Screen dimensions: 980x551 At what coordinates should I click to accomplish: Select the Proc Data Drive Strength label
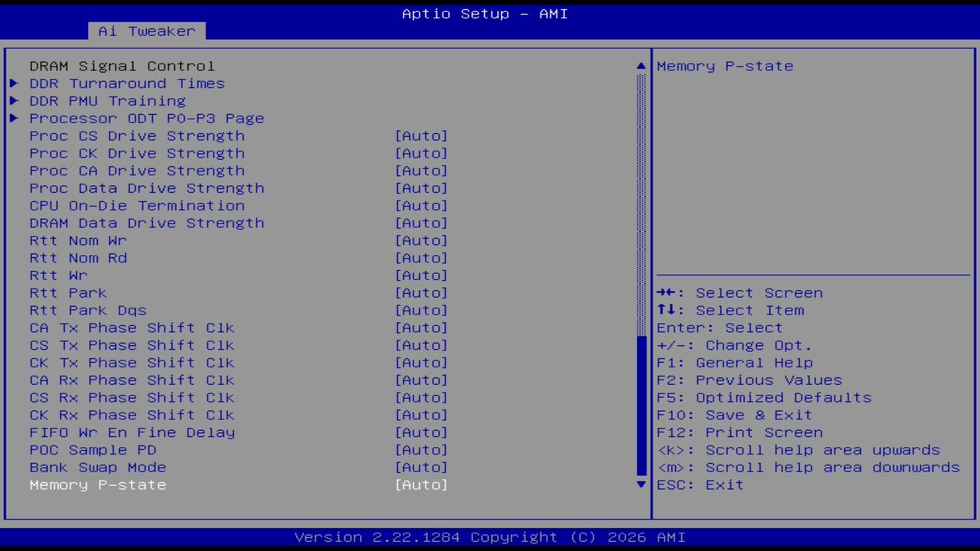point(147,188)
